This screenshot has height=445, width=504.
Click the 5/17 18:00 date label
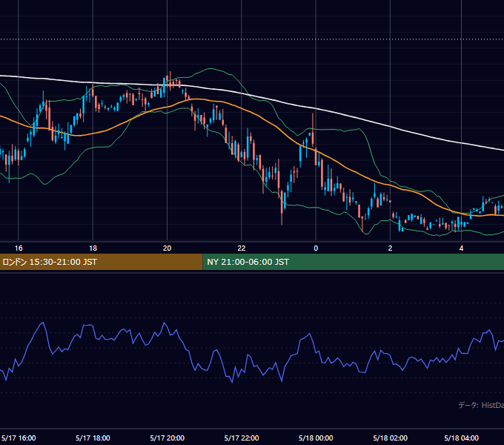(93, 438)
